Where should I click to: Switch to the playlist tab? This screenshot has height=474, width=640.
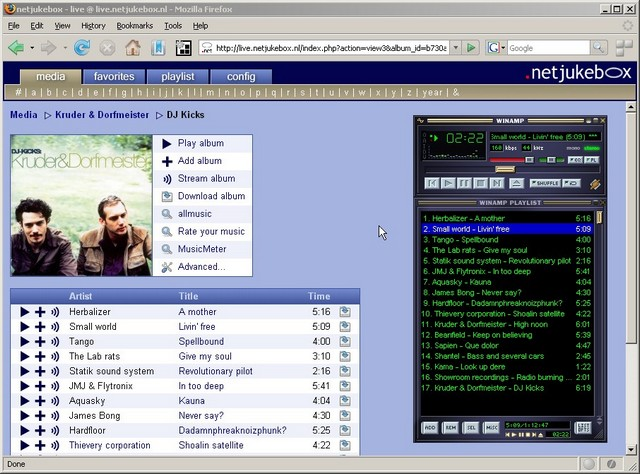[178, 77]
